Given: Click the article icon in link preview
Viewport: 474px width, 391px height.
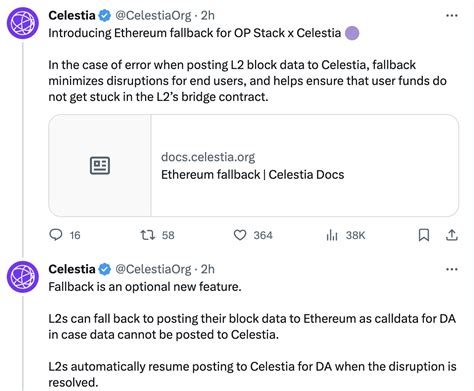Looking at the screenshot, I should (100, 166).
